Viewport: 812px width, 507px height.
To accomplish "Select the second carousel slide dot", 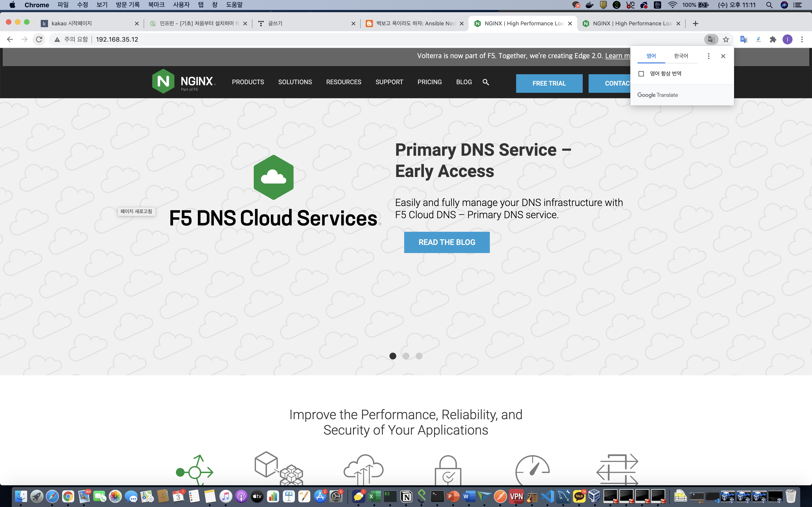I will click(406, 356).
